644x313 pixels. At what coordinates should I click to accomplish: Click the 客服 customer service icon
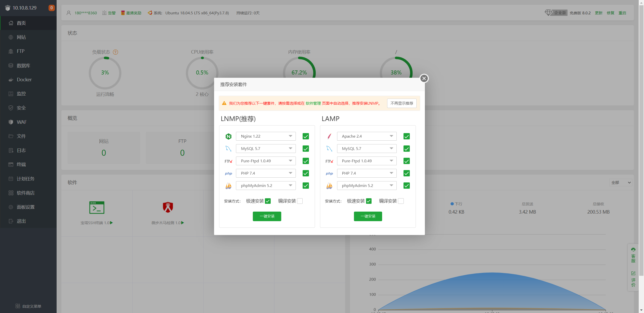click(633, 250)
